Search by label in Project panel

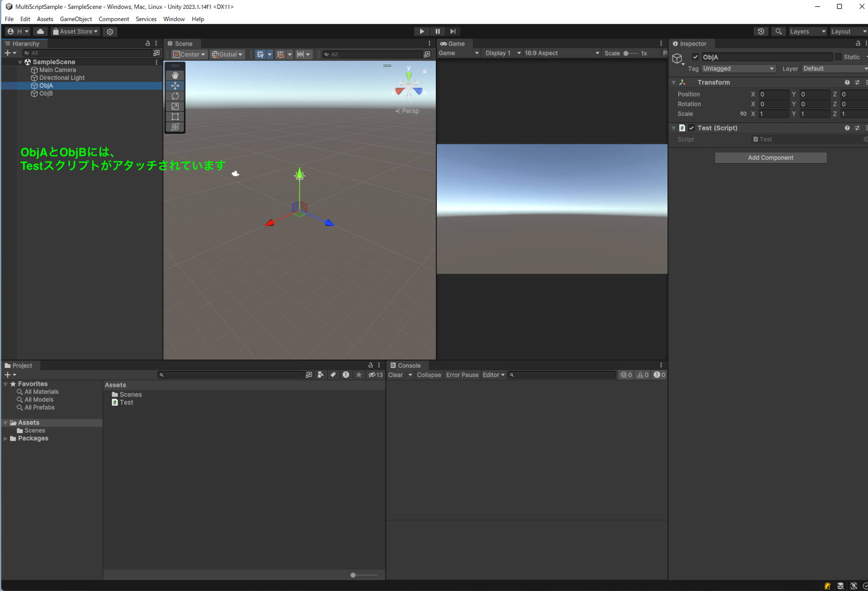click(333, 375)
